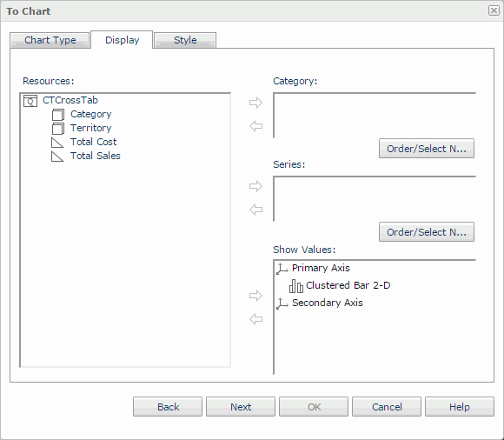Click the OK button

[314, 407]
